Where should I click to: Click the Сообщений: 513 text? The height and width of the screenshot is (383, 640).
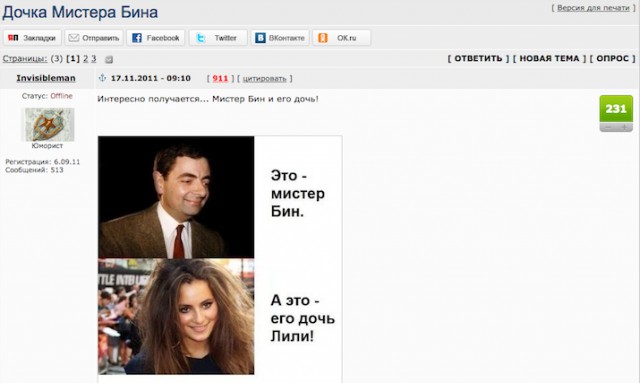click(34, 170)
